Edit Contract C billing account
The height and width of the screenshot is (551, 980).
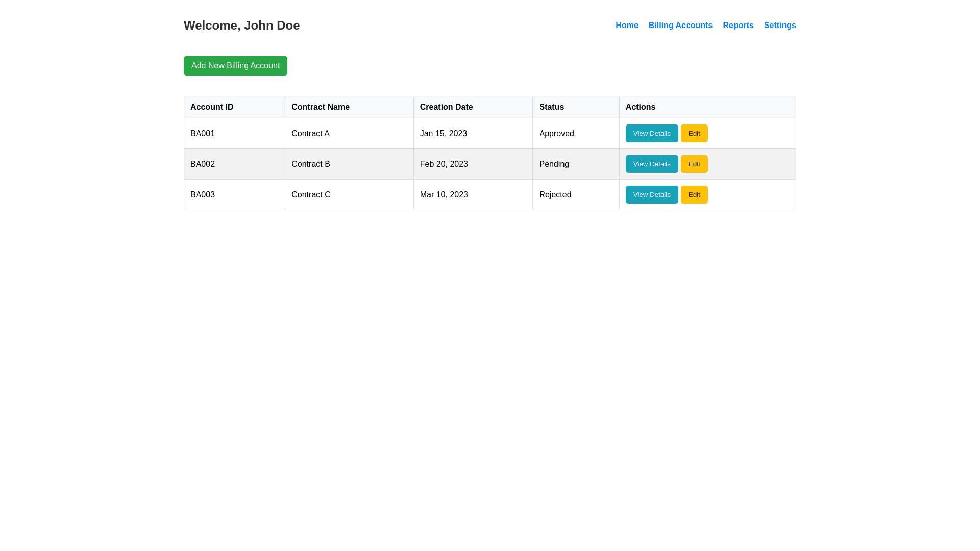click(694, 195)
